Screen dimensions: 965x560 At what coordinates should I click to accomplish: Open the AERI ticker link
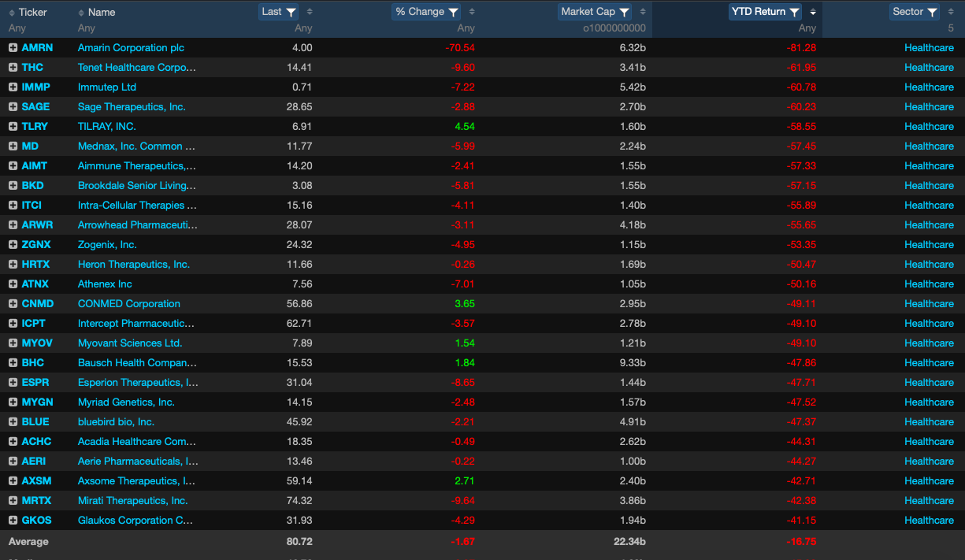point(33,462)
